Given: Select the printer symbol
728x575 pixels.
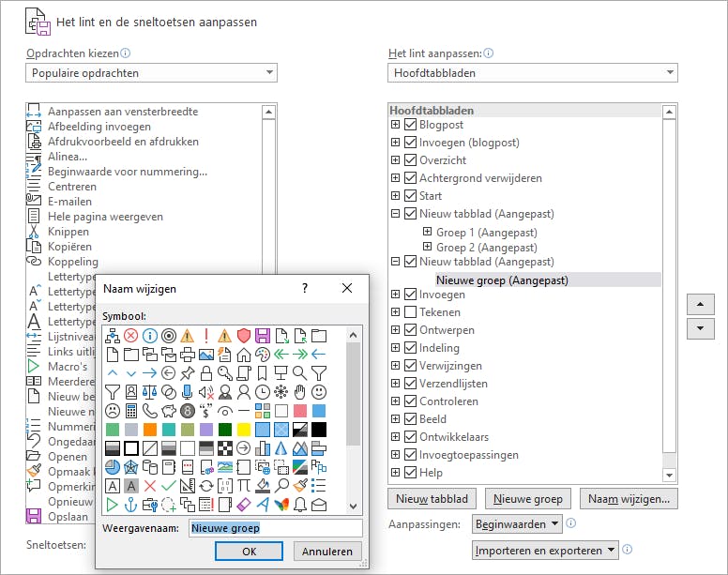Looking at the screenshot, I should point(188,355).
